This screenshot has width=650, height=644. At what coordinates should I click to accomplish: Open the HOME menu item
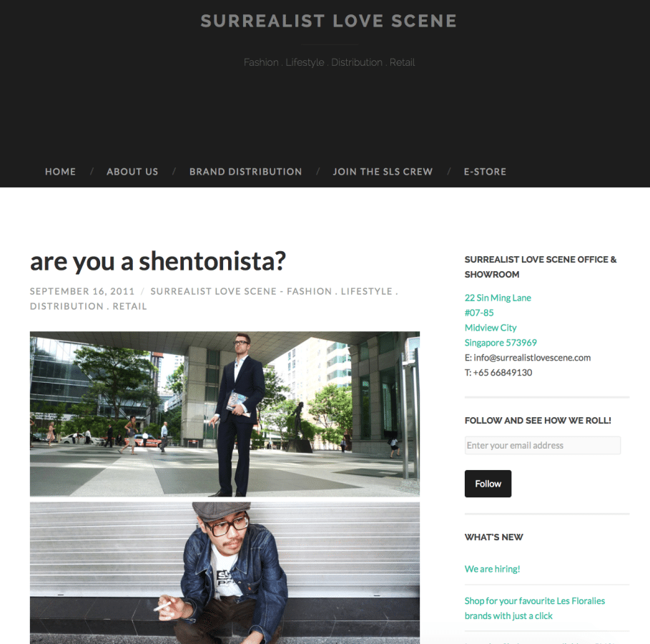pos(60,172)
